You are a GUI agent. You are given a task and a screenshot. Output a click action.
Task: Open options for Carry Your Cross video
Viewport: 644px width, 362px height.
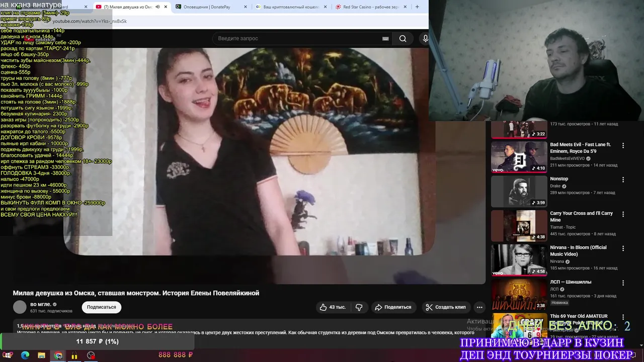pos(623,214)
